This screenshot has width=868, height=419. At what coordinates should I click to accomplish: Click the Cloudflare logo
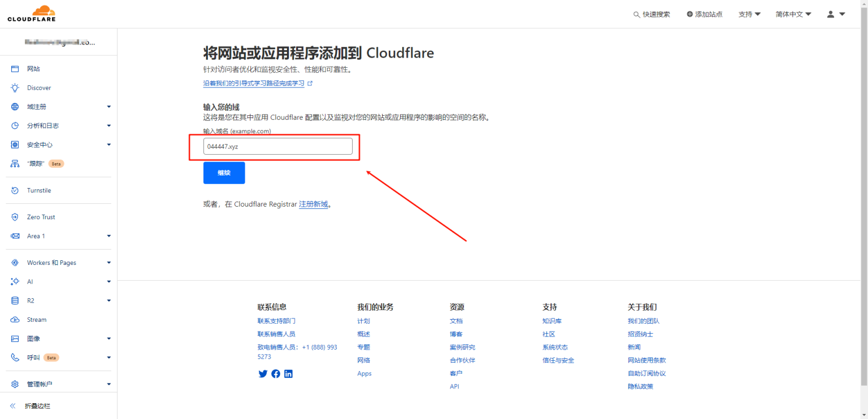tap(31, 12)
